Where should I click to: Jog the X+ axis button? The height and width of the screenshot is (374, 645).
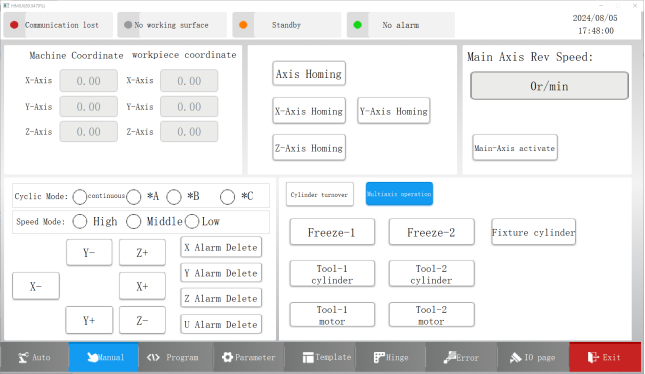click(142, 286)
